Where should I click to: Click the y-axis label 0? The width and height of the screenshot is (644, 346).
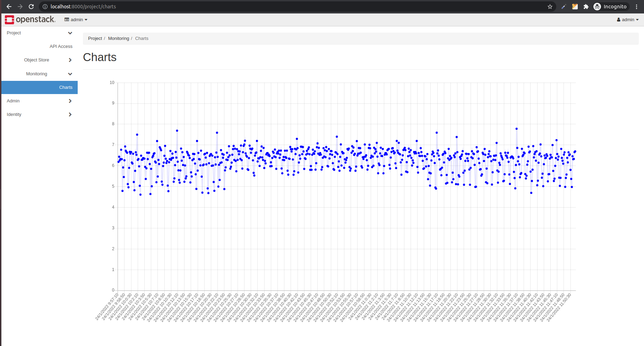tap(113, 290)
